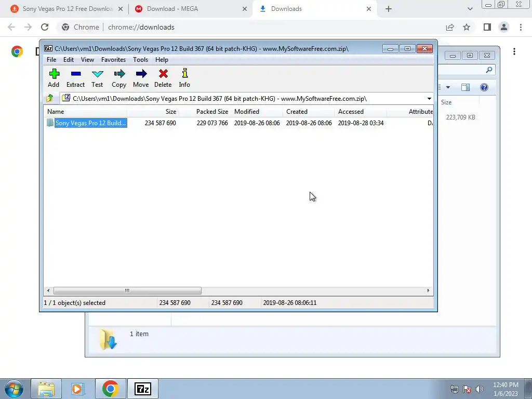The image size is (532, 399).
Task: Sort by the Size column header
Action: (x=153, y=112)
